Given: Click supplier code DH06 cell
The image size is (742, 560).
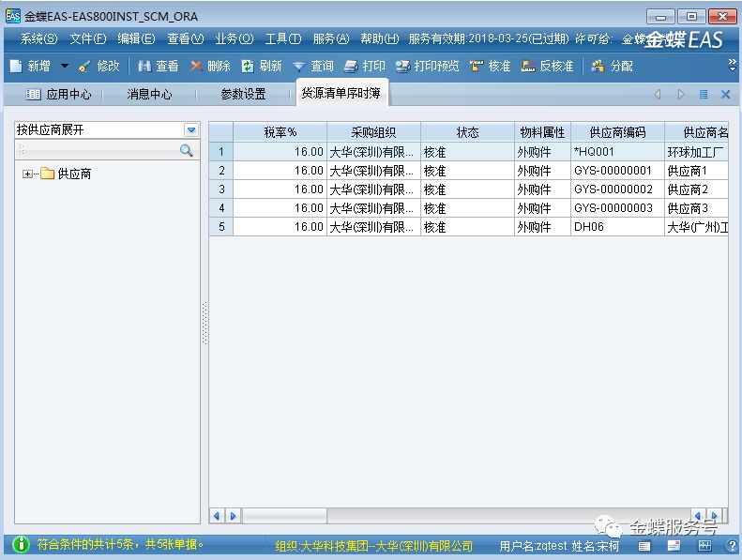Looking at the screenshot, I should [x=617, y=227].
